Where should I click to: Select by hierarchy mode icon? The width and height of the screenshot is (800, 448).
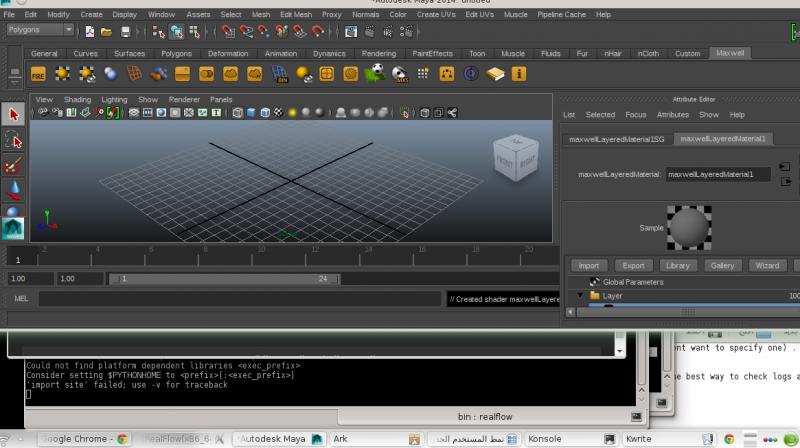point(158,32)
